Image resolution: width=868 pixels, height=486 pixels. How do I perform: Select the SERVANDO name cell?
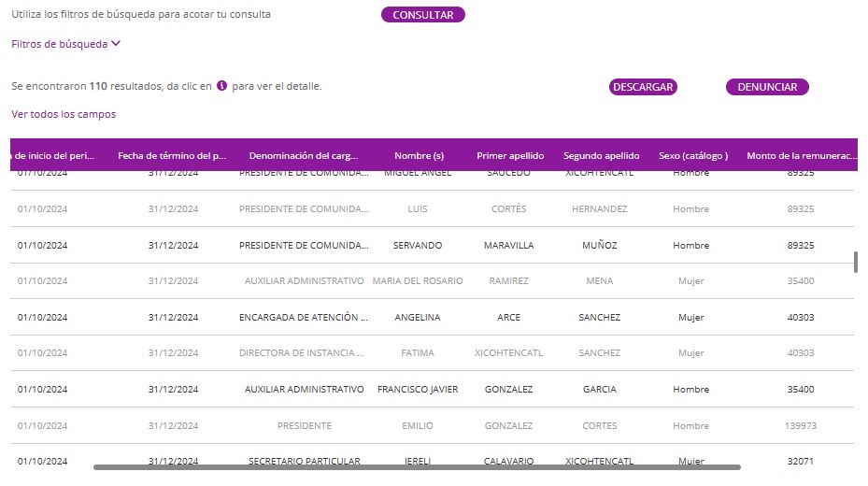(x=418, y=246)
